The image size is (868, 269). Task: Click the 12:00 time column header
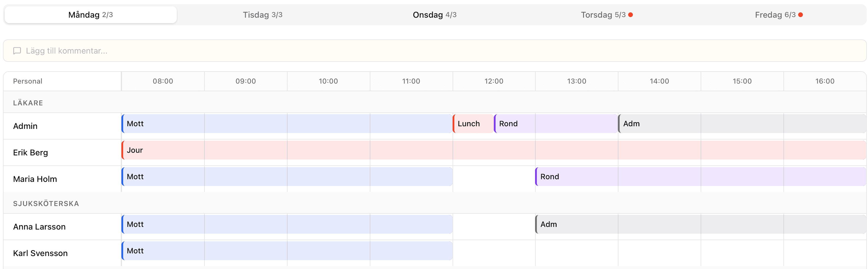click(x=494, y=81)
